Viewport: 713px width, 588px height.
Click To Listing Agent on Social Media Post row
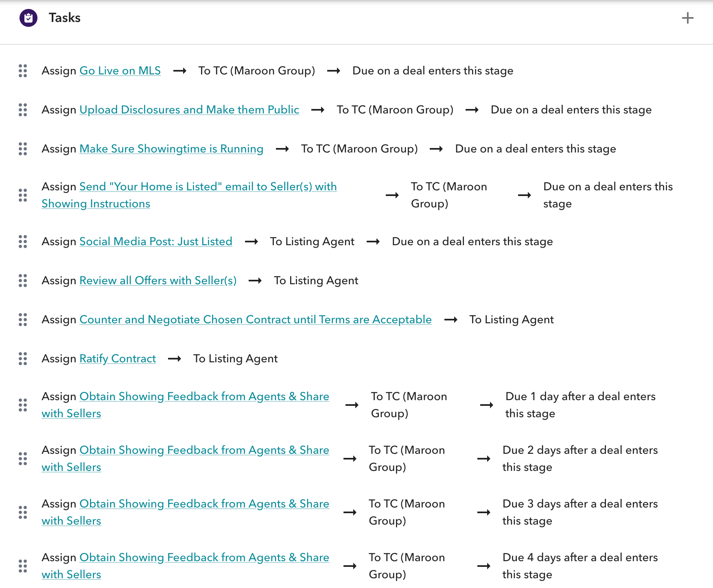point(312,242)
